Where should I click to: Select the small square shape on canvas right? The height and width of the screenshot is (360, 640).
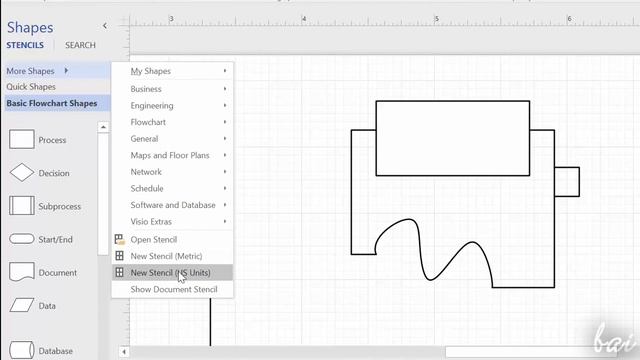point(567,182)
